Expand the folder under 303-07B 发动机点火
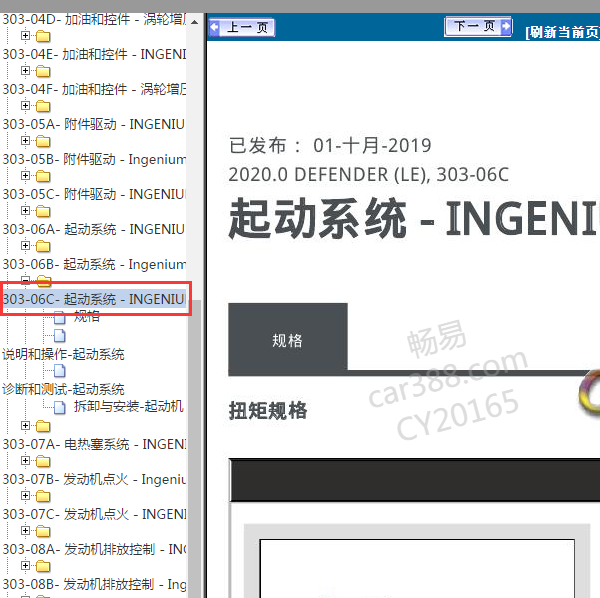Viewport: 600px width, 598px height. [25, 496]
